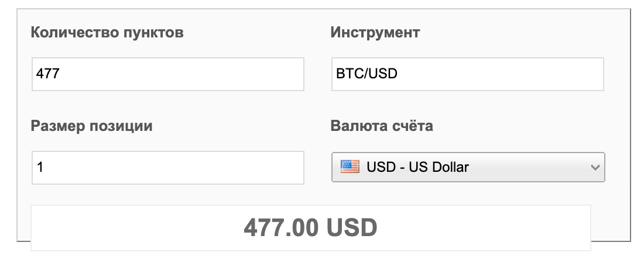644x263 pixels.
Task: Click empty space at right end of instrument field
Action: click(574, 74)
